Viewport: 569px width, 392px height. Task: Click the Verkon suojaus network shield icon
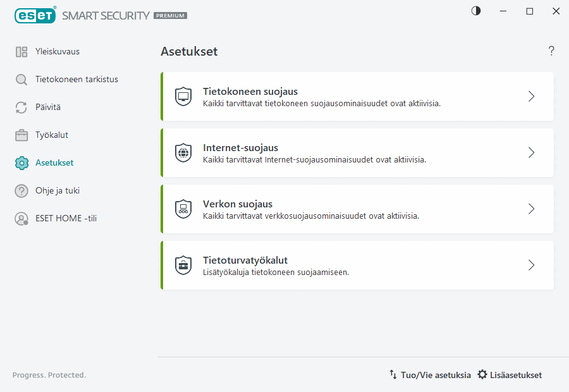tap(183, 209)
